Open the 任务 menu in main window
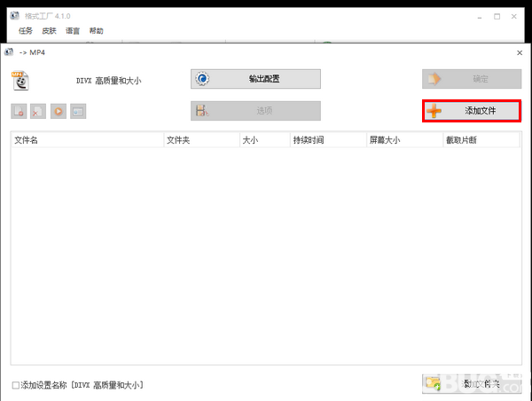 (x=26, y=31)
